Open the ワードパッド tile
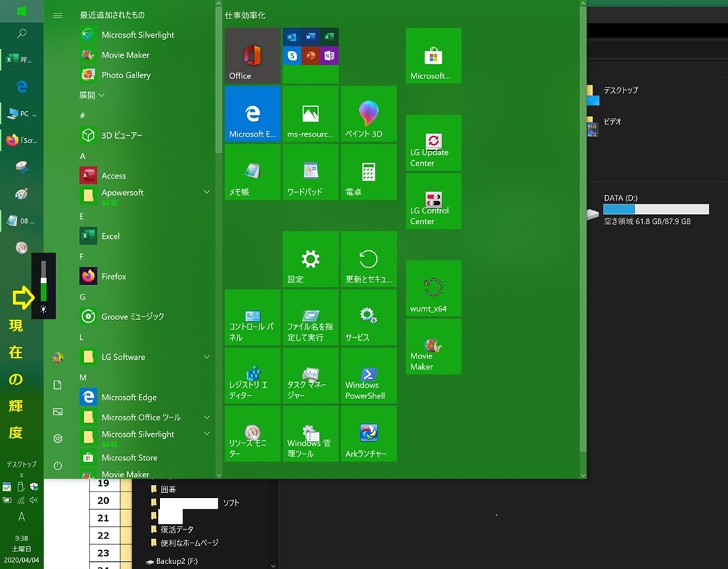The image size is (728, 569). [x=311, y=171]
